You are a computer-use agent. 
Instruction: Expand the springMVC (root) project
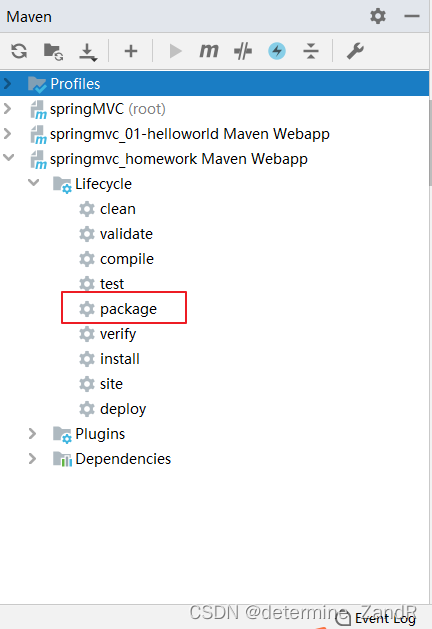(8, 108)
